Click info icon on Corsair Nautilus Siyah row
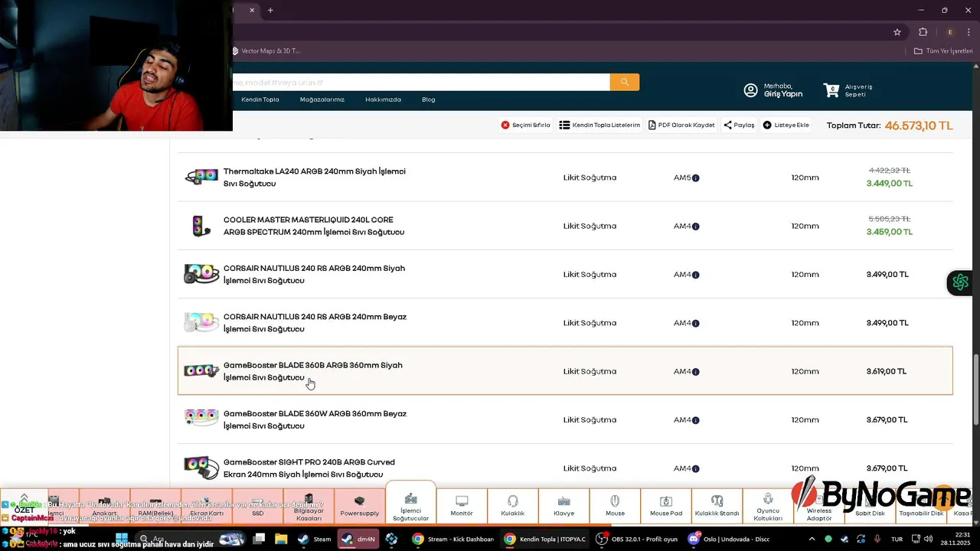 point(695,275)
